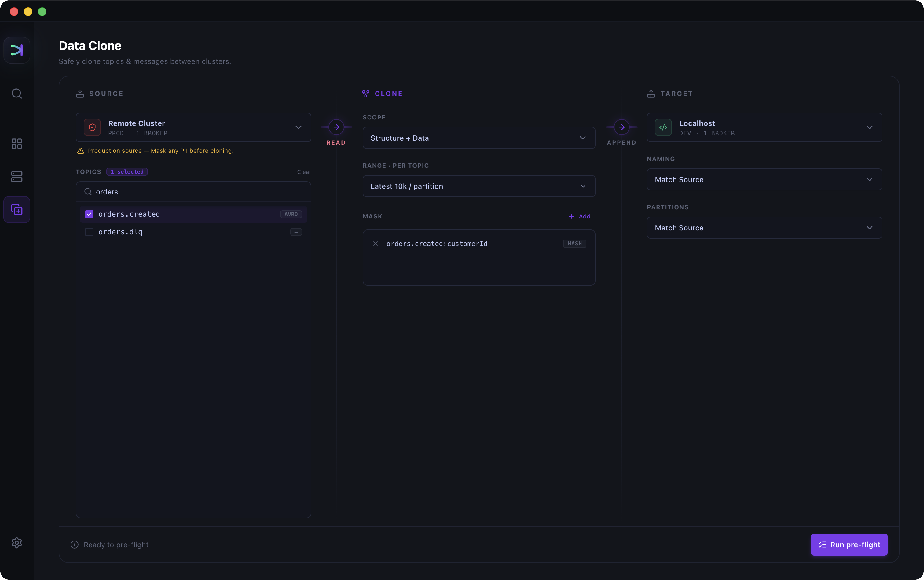Screen dimensions: 924x580
Task: Click the info icon beside Ready to pre-flight
Action: click(x=75, y=545)
